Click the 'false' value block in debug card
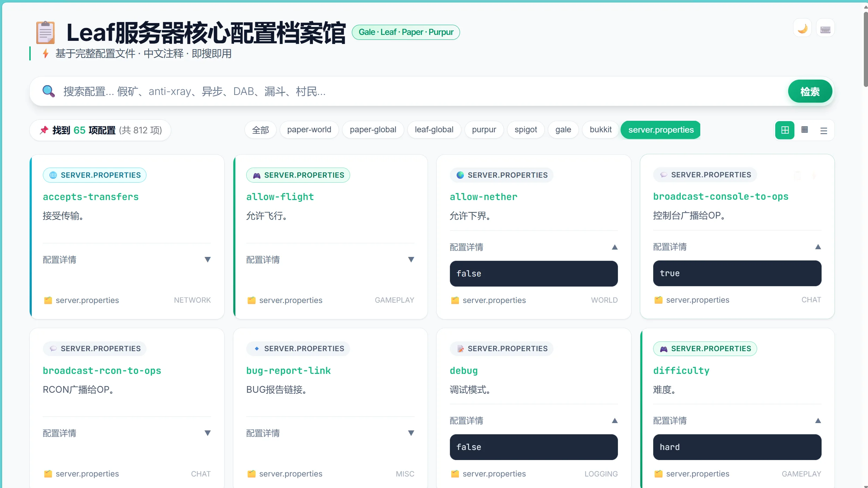Screen dimensions: 868x488 (534, 447)
